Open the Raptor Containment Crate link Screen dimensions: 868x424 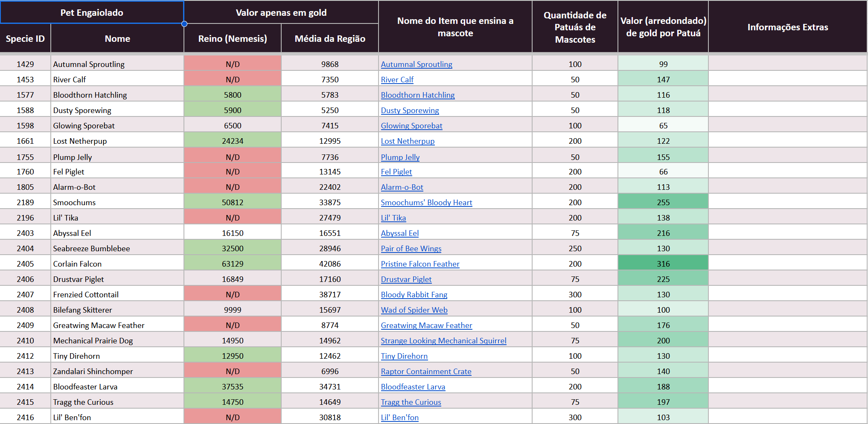coord(426,371)
